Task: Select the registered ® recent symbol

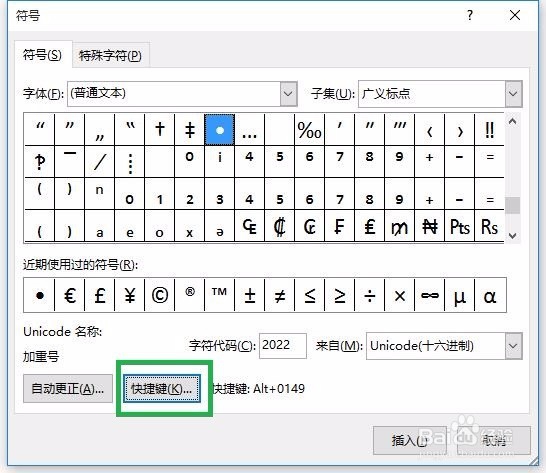Action: pyautogui.click(x=190, y=295)
